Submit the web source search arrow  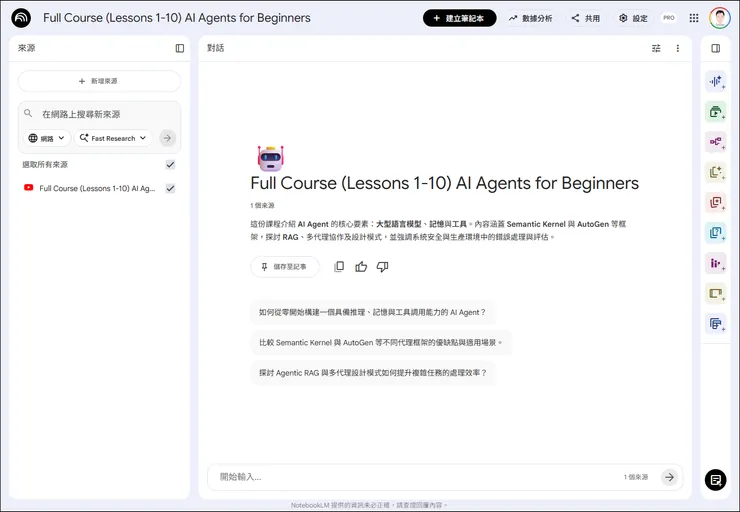tap(167, 138)
